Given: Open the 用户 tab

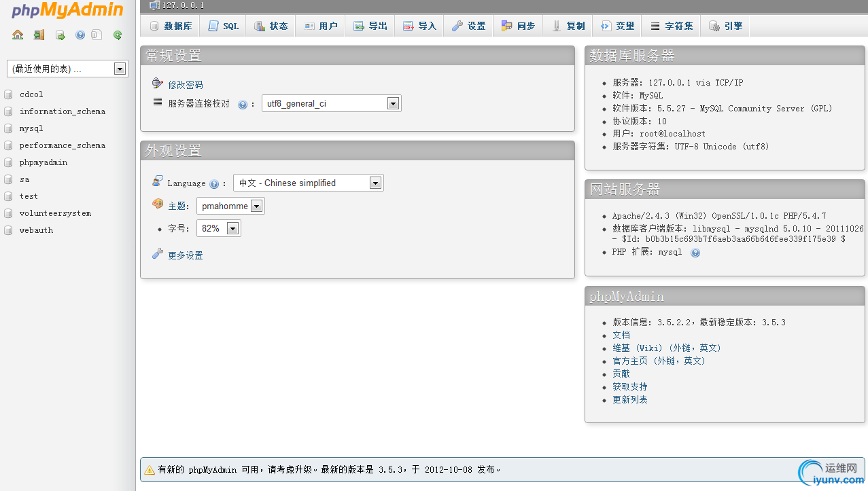Looking at the screenshot, I should (320, 26).
